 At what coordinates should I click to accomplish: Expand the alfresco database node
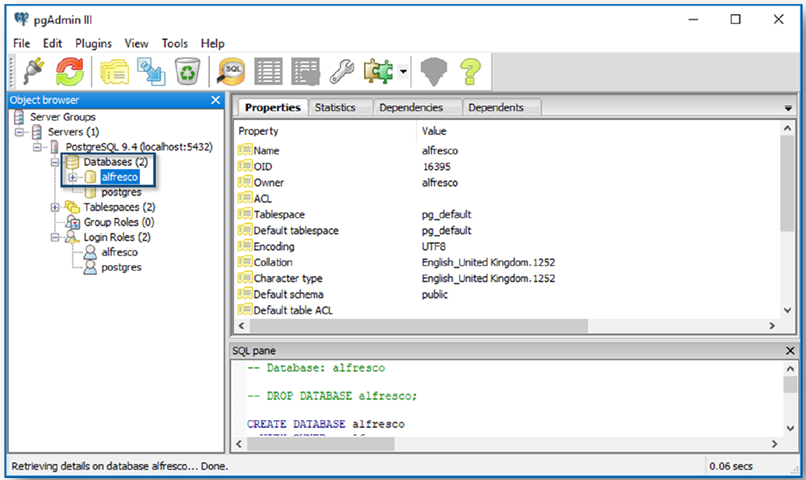pyautogui.click(x=73, y=177)
